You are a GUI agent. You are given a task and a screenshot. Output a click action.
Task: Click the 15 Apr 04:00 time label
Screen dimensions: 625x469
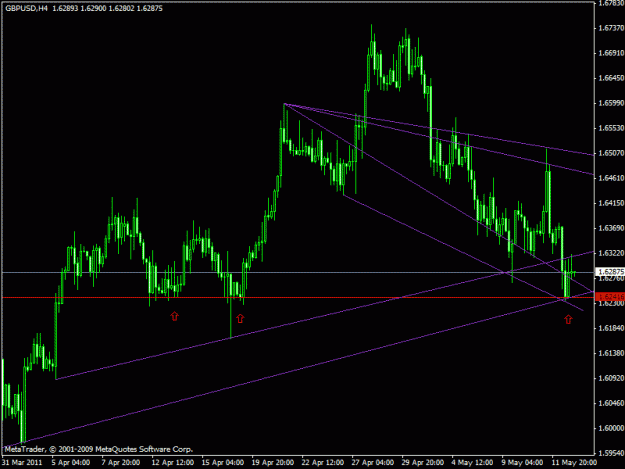coord(223,463)
